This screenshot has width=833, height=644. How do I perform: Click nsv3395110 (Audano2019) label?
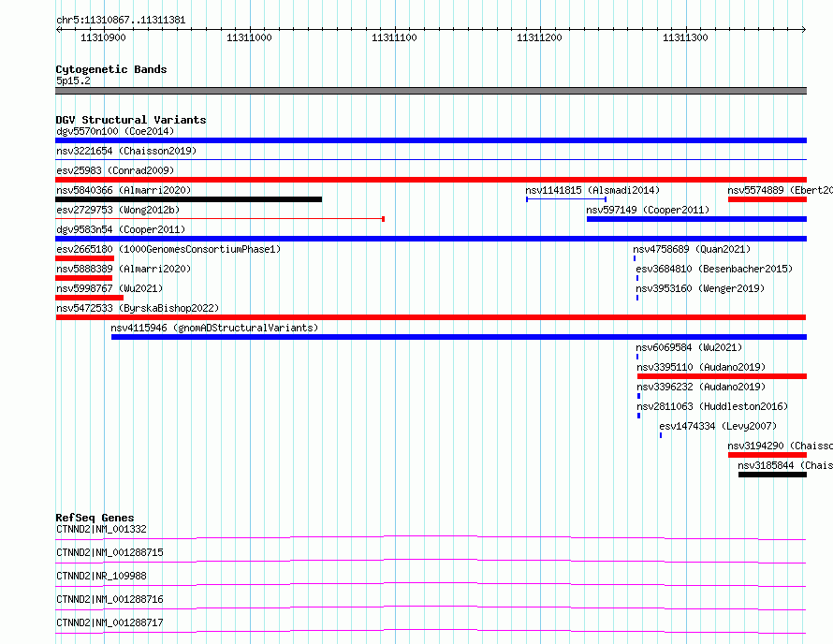[701, 367]
